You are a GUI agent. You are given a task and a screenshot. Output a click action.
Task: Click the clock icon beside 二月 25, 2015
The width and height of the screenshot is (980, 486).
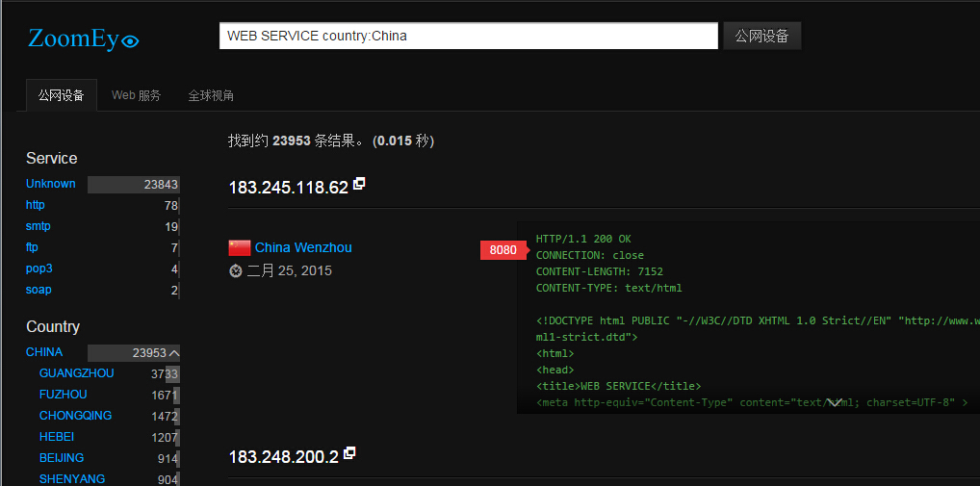pyautogui.click(x=236, y=271)
